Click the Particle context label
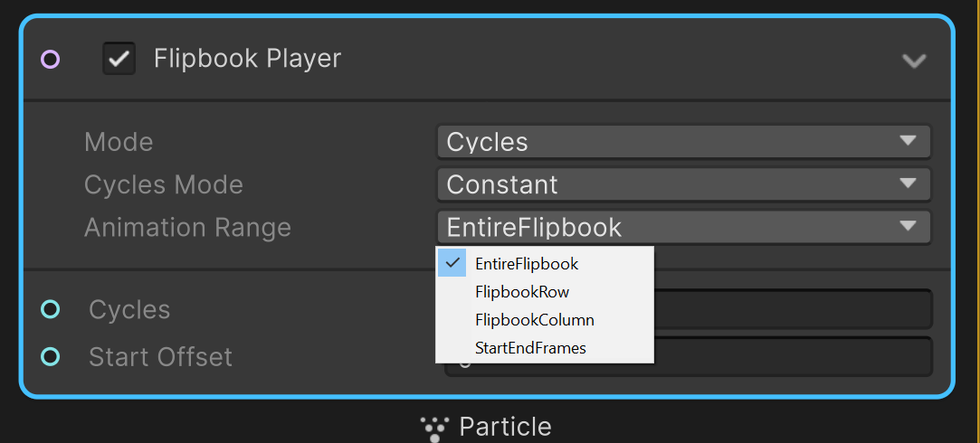980x443 pixels. tap(505, 427)
